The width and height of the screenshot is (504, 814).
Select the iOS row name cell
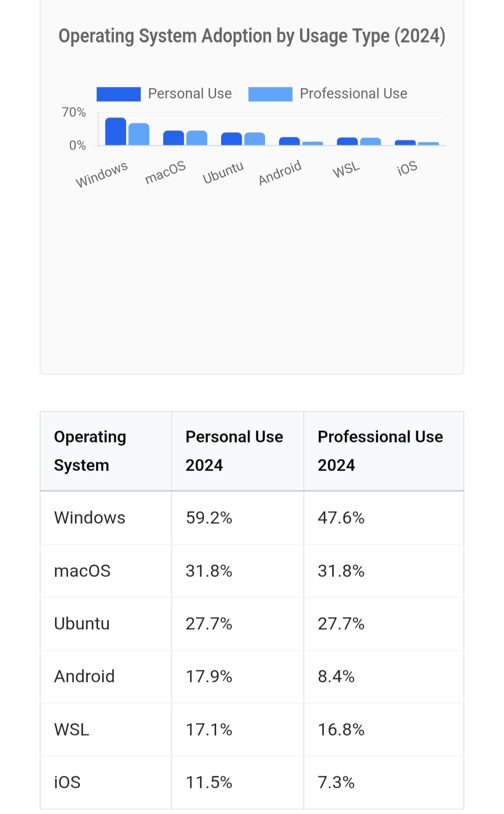[x=67, y=782]
